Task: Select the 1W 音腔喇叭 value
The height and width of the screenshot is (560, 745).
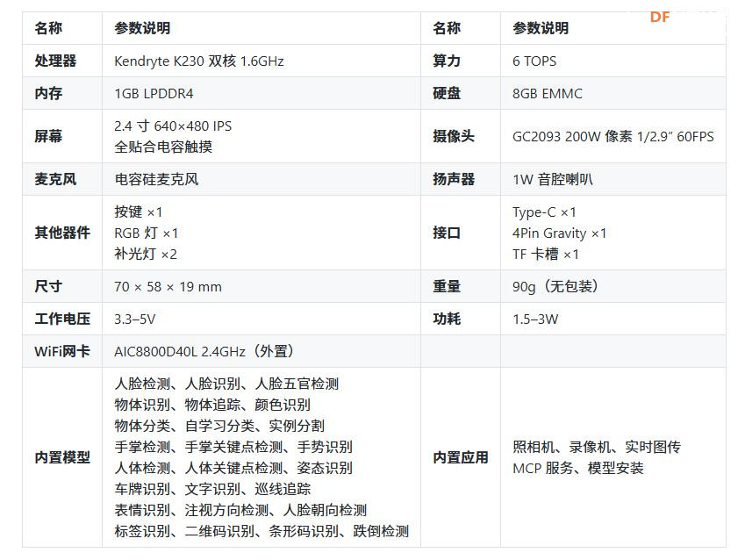Action: pos(553,179)
